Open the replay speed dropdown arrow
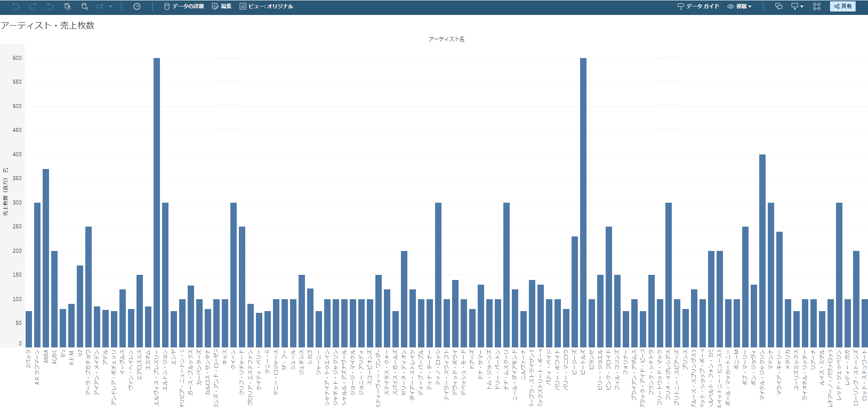Screen dimensions: 868x408 coord(110,6)
